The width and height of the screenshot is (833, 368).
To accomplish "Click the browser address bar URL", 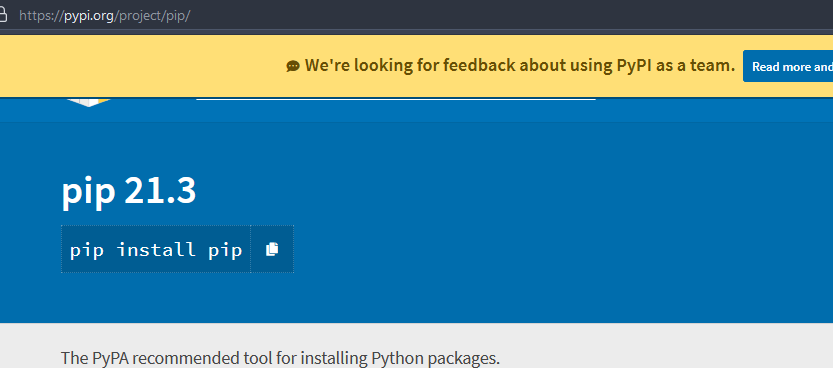I will click(x=105, y=15).
